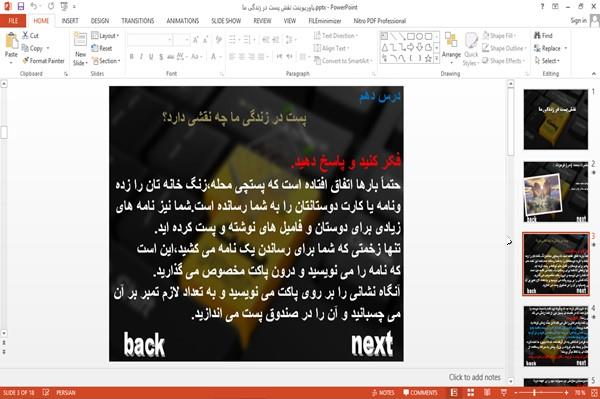Click zoom out minus button
Image resolution: width=600 pixels, height=399 pixels.
tap(516, 392)
